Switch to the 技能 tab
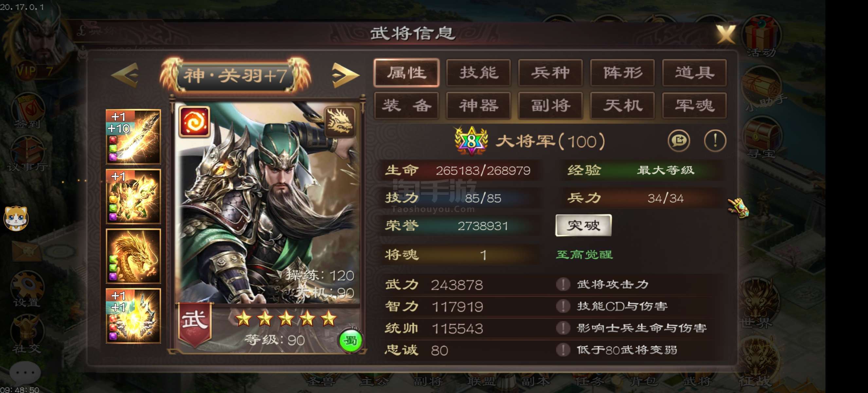868x393 pixels. point(479,72)
